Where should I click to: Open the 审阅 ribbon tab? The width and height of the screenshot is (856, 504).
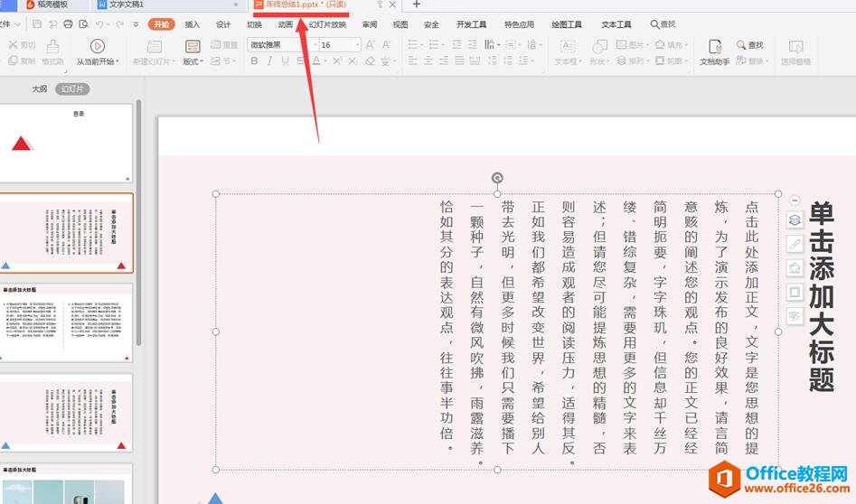coord(370,24)
